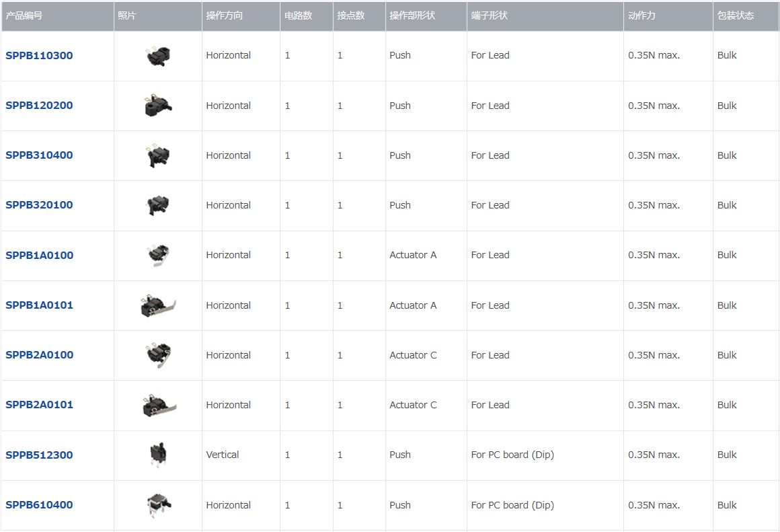Open product link SPPB2A0101
The width and height of the screenshot is (780, 532).
[39, 405]
